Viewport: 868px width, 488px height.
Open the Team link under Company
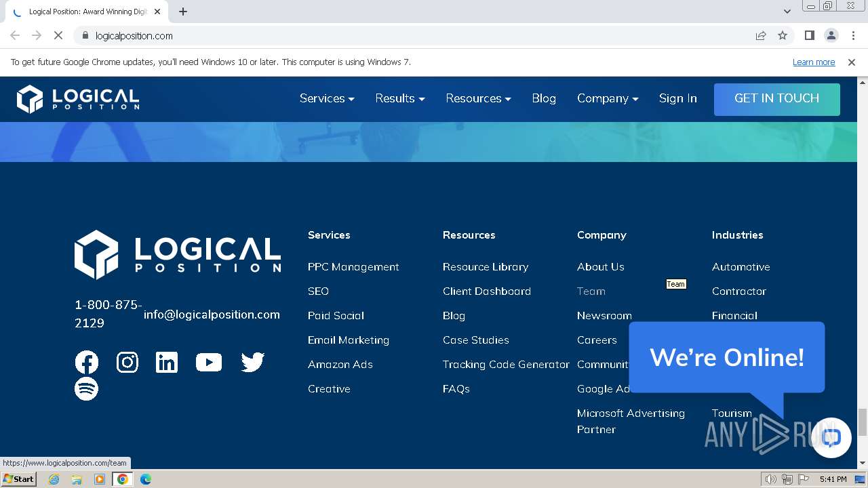click(591, 291)
